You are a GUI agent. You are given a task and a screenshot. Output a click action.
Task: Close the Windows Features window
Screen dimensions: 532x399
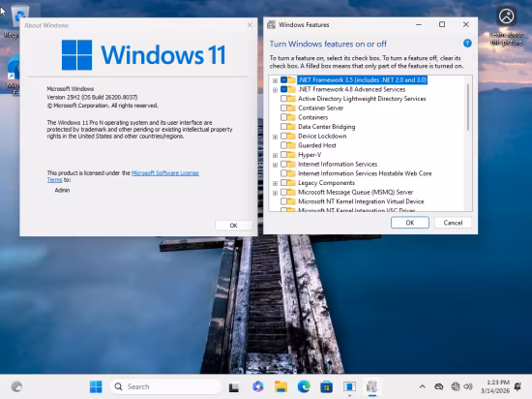pos(466,24)
